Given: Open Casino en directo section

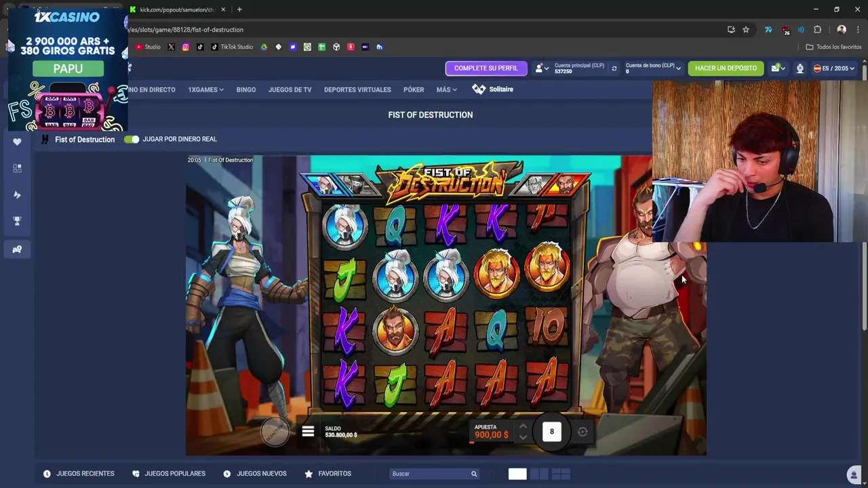Looking at the screenshot, I should [152, 89].
